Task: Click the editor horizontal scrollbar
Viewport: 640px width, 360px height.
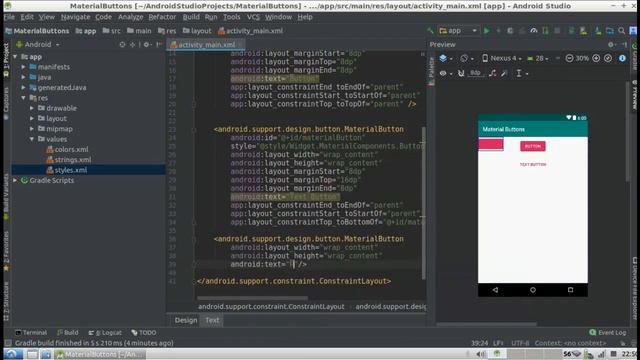Action: (252, 298)
